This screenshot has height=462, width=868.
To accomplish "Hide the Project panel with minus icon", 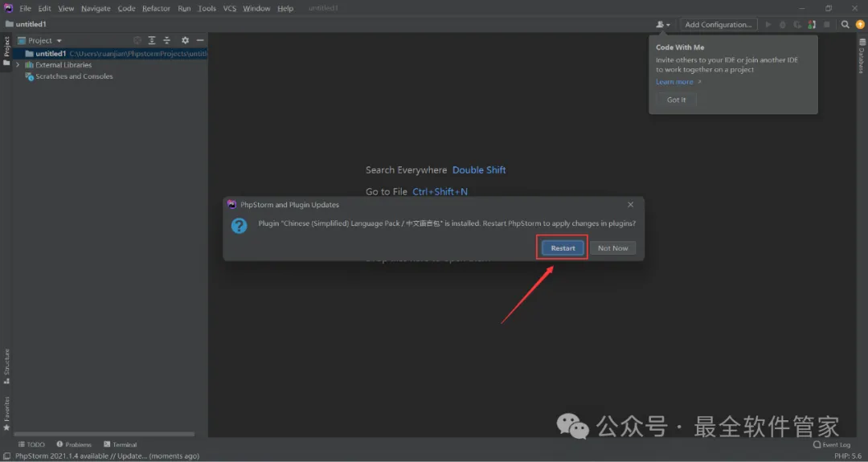I will coord(200,40).
